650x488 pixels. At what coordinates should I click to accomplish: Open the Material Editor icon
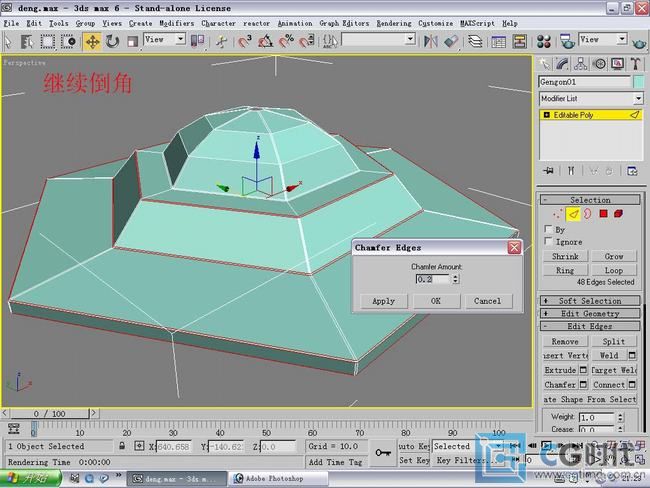coord(543,41)
